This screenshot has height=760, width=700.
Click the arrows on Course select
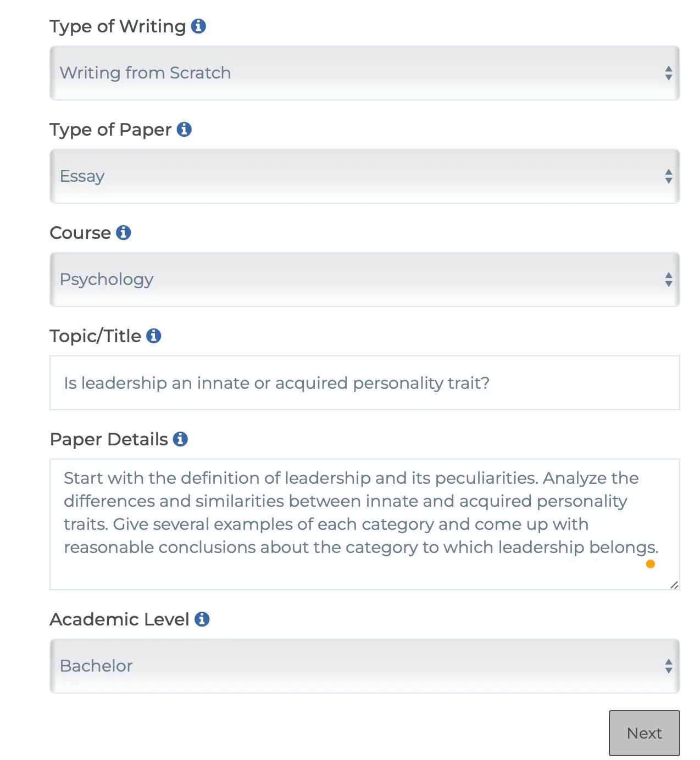[669, 280]
